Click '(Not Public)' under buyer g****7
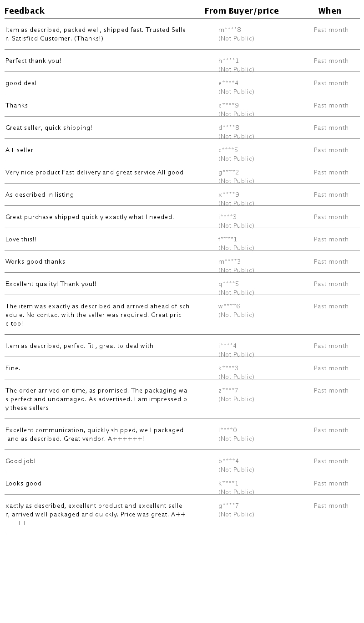This screenshot has height=623, width=364. tap(236, 515)
